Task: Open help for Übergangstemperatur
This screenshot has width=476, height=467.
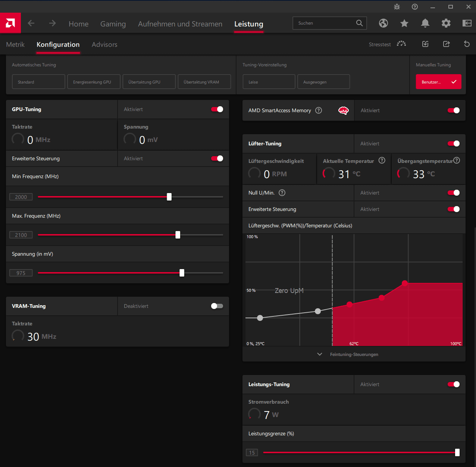Action: (x=457, y=160)
